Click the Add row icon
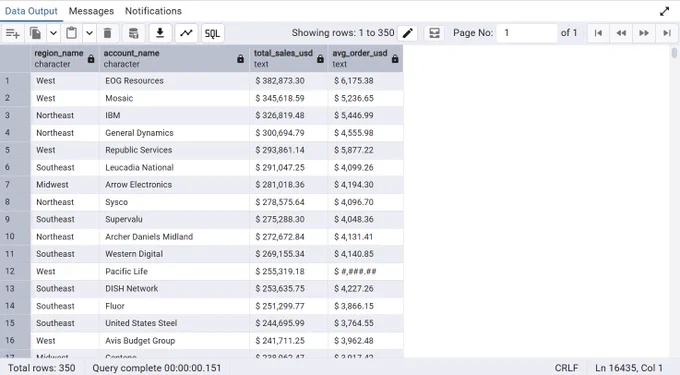The width and height of the screenshot is (680, 375). coord(13,33)
